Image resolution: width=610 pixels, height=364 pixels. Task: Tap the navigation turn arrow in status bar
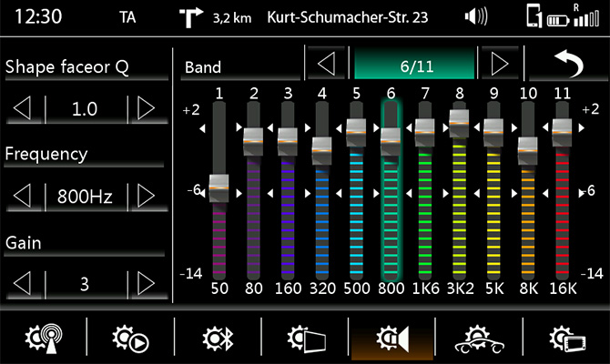coord(192,16)
